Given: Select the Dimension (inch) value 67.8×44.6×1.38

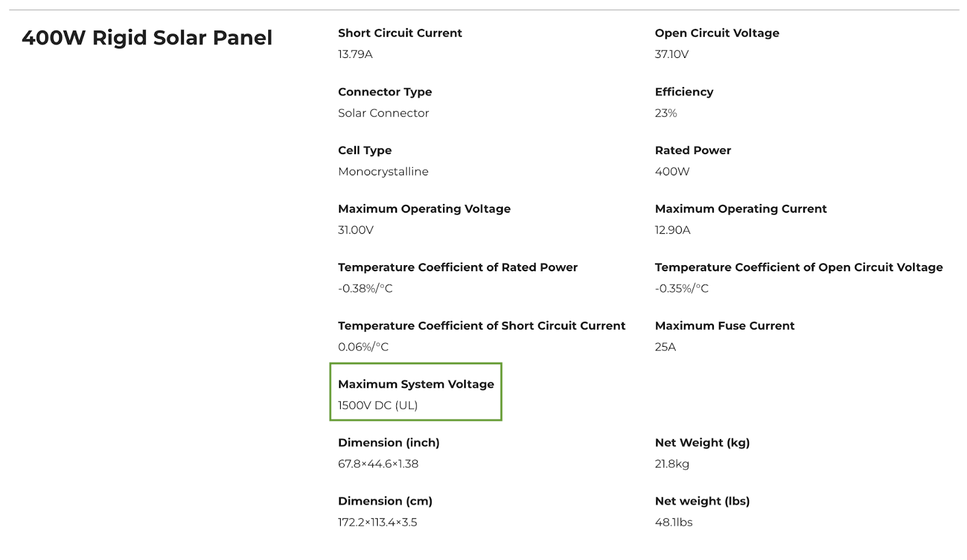Looking at the screenshot, I should click(378, 464).
